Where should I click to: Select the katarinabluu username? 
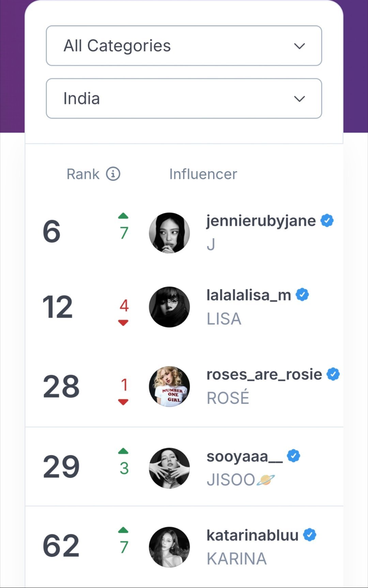[252, 535]
